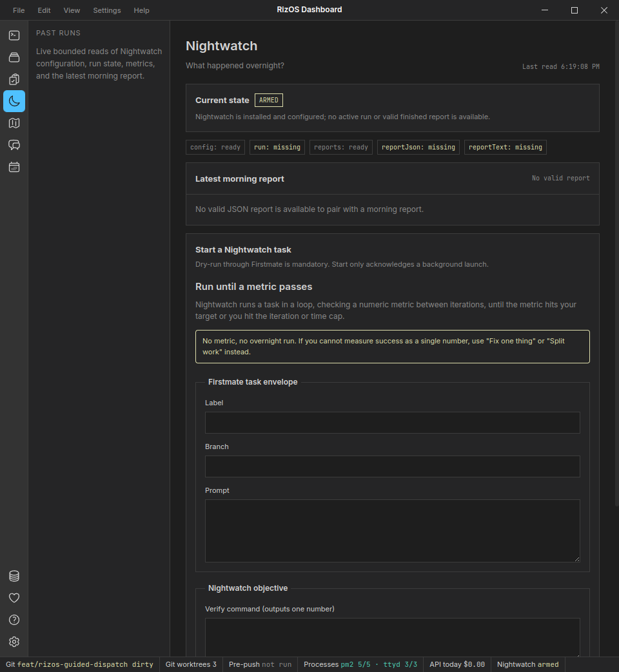Open the stacked tray icon in sidebar
This screenshot has width=619, height=672.
coord(14,57)
